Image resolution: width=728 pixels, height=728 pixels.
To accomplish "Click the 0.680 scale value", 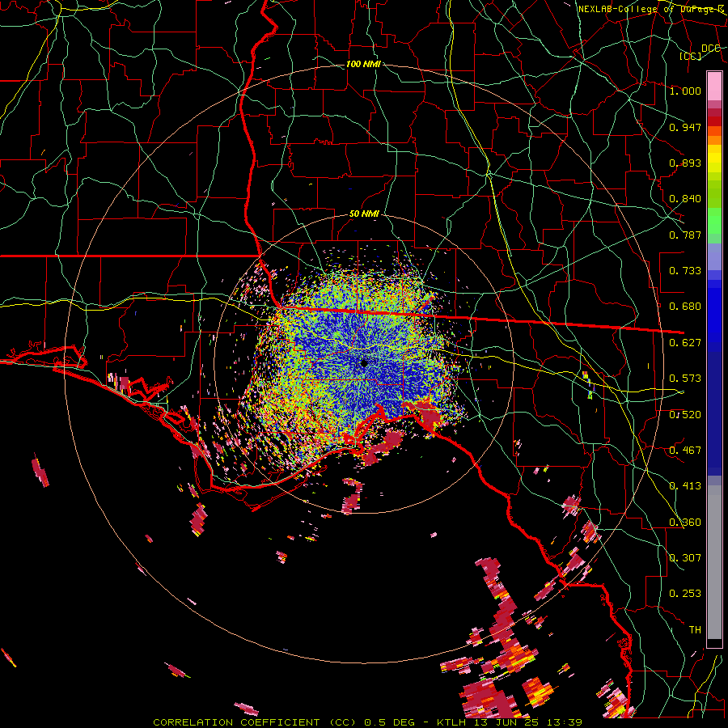I will coord(685,307).
